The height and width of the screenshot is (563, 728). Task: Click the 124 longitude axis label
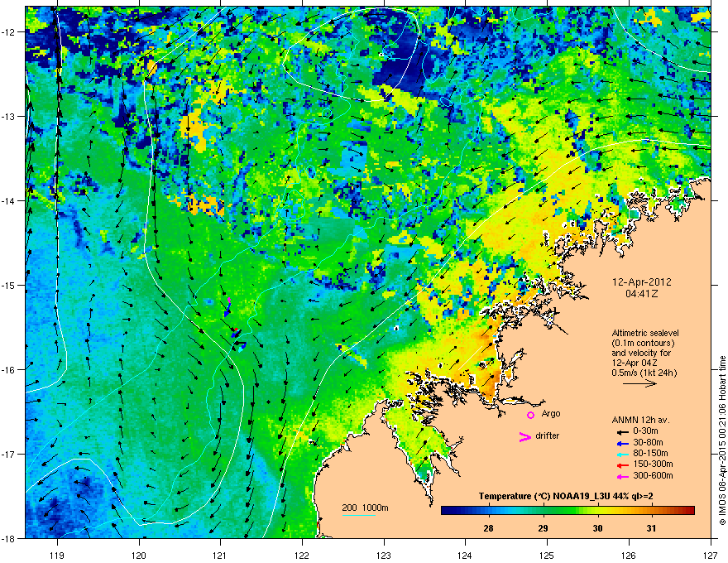coord(465,555)
